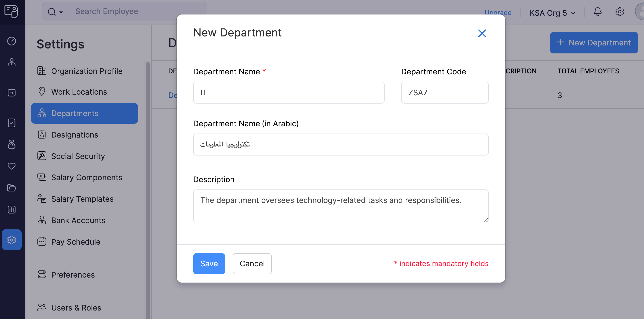
Task: Open the reports chart icon in left rail
Action: (11, 209)
